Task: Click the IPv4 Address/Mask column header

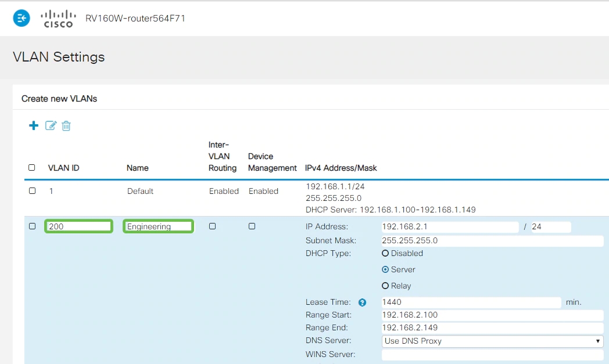Action: tap(341, 168)
